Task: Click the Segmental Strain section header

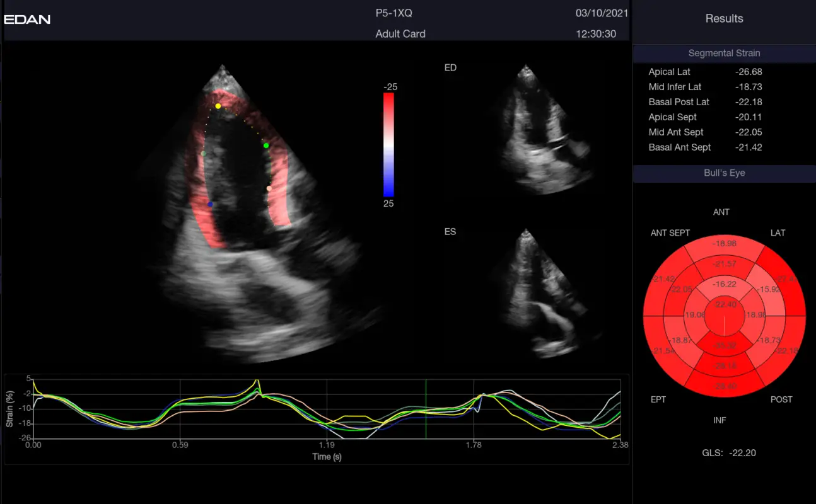Action: [724, 54]
